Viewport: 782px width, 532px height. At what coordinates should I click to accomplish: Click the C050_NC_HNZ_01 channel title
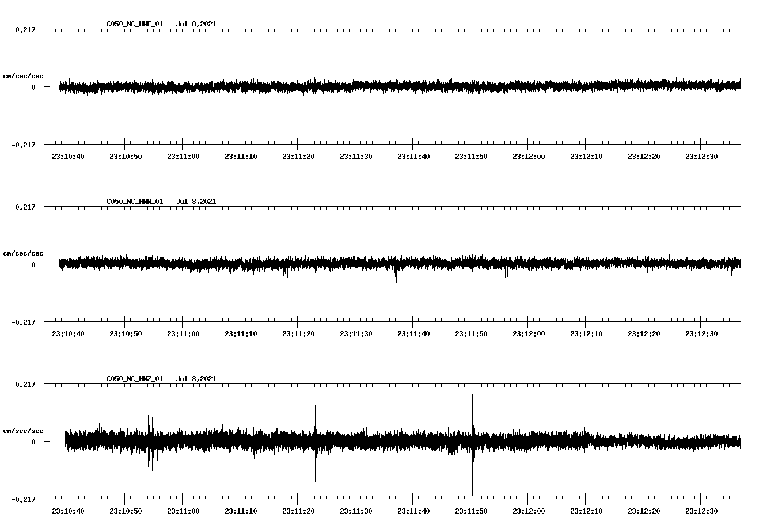click(x=135, y=379)
